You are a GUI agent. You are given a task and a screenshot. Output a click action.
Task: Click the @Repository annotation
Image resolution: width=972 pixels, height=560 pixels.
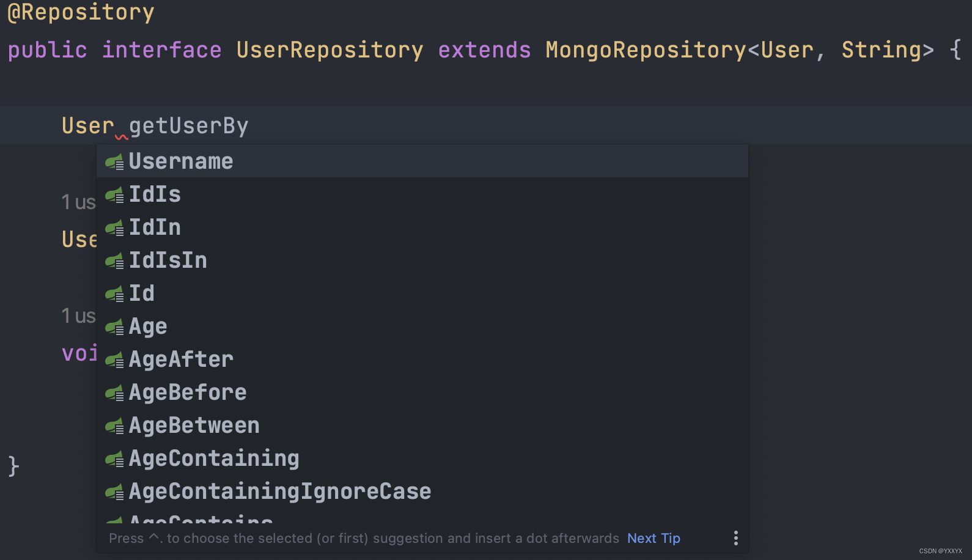click(81, 12)
